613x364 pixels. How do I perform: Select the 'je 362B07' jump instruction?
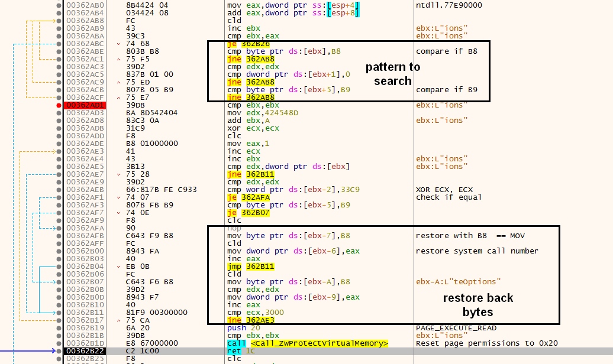coord(249,213)
